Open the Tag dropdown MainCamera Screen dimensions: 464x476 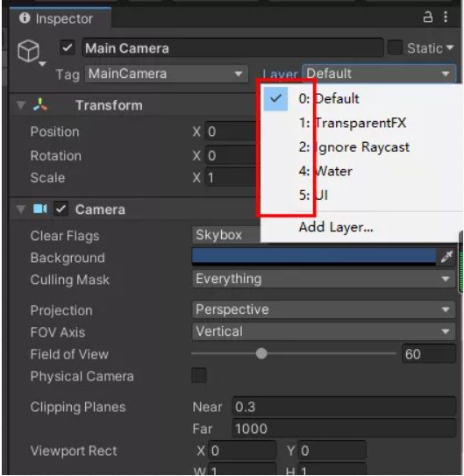[167, 74]
